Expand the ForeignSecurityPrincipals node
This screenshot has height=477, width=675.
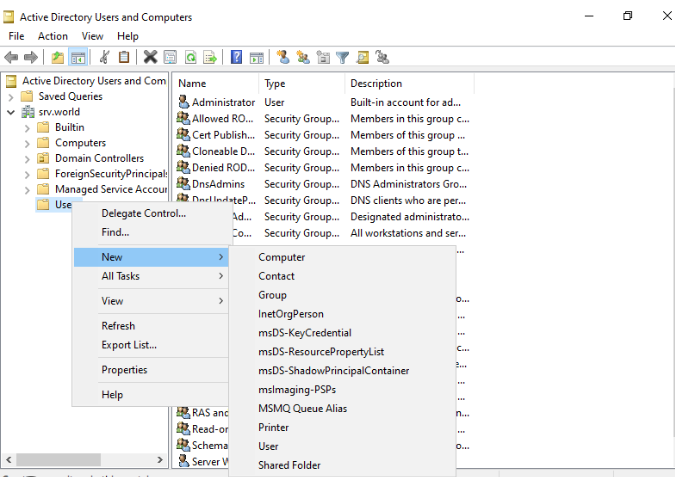[27, 174]
